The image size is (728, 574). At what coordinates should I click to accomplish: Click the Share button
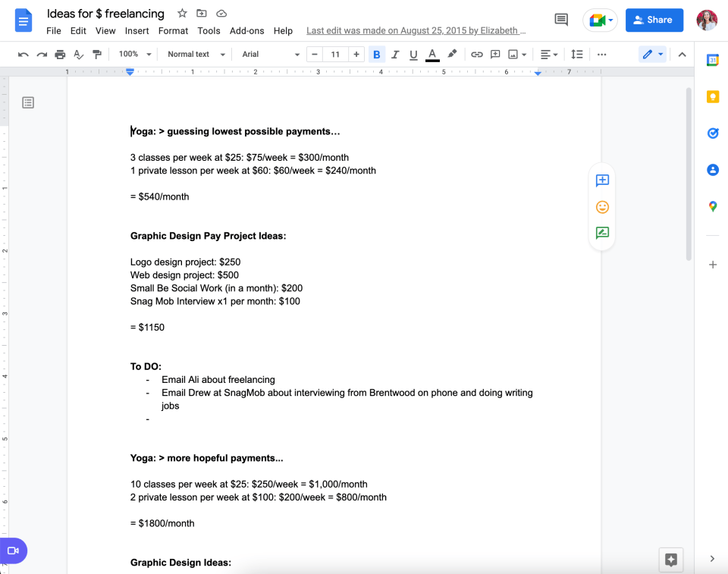click(x=654, y=20)
